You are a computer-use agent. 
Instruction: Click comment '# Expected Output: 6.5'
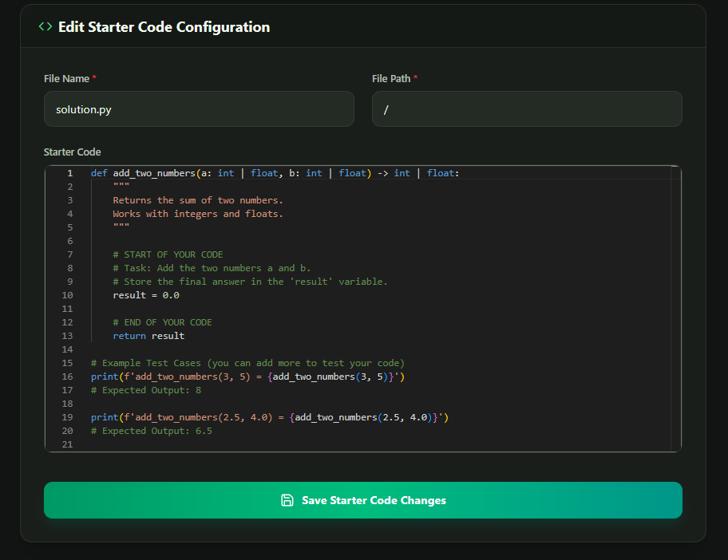click(152, 431)
